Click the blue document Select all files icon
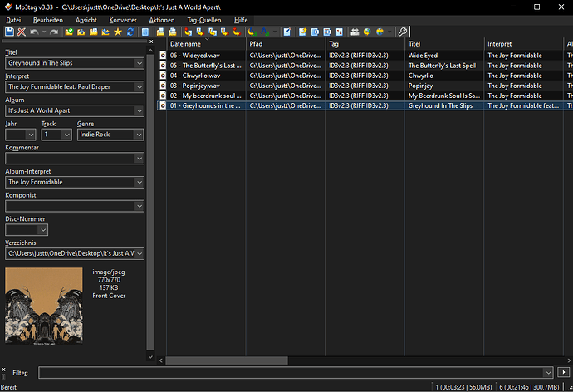The width and height of the screenshot is (573, 392). [145, 32]
